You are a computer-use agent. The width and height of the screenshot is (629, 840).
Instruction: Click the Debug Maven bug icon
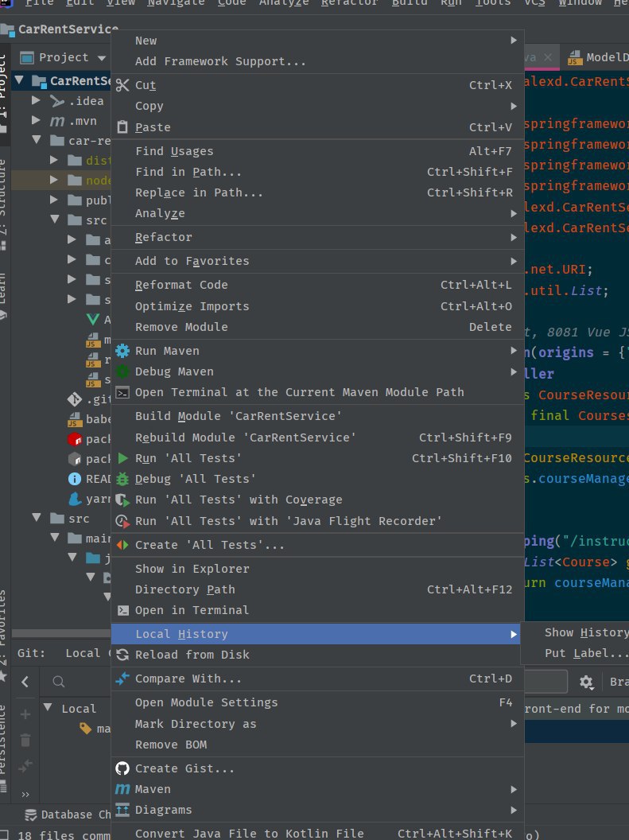click(x=122, y=371)
